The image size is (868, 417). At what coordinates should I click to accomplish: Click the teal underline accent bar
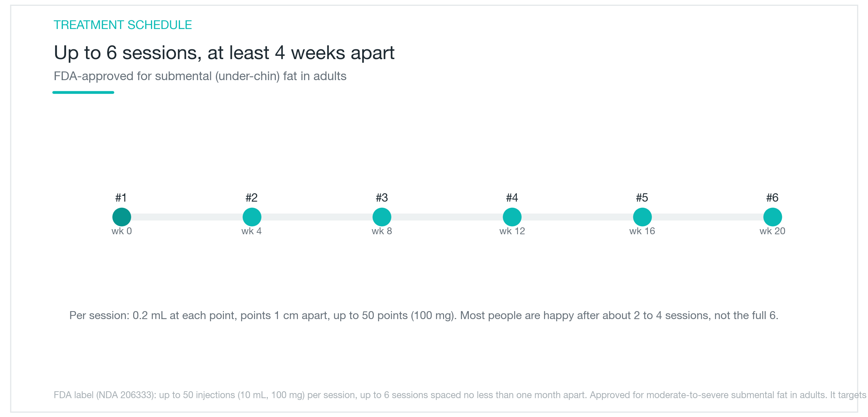point(83,92)
